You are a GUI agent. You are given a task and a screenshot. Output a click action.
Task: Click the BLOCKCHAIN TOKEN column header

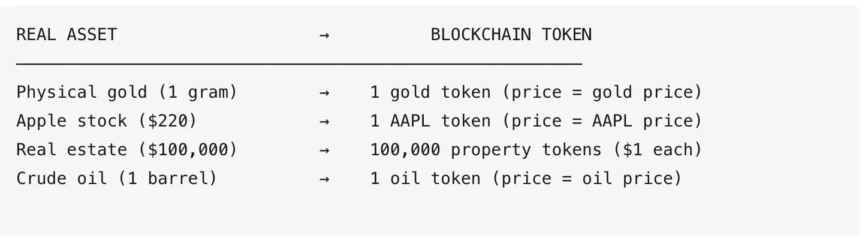pyautogui.click(x=511, y=35)
